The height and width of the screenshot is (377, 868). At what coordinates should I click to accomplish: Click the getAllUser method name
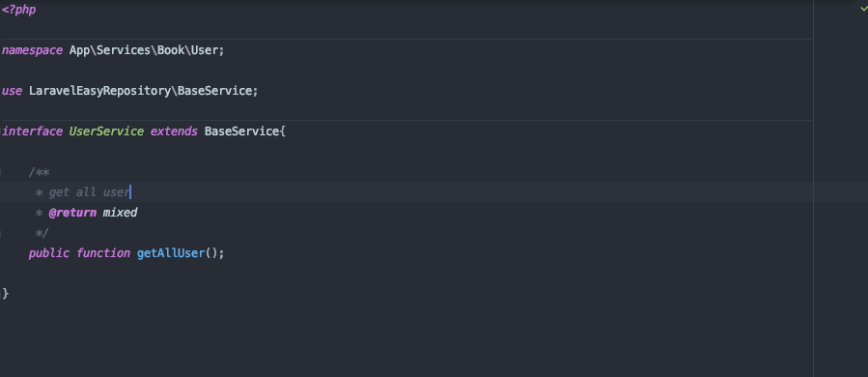pos(171,253)
